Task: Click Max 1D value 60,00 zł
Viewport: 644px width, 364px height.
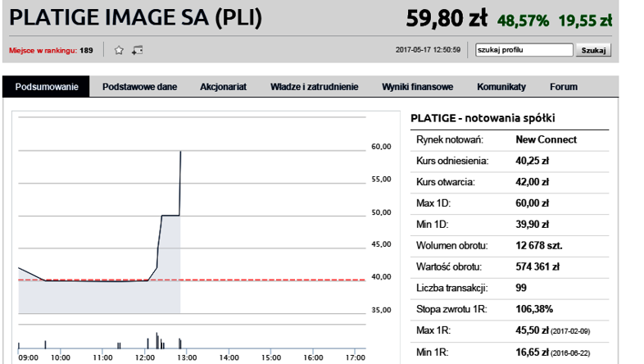Action: click(532, 203)
